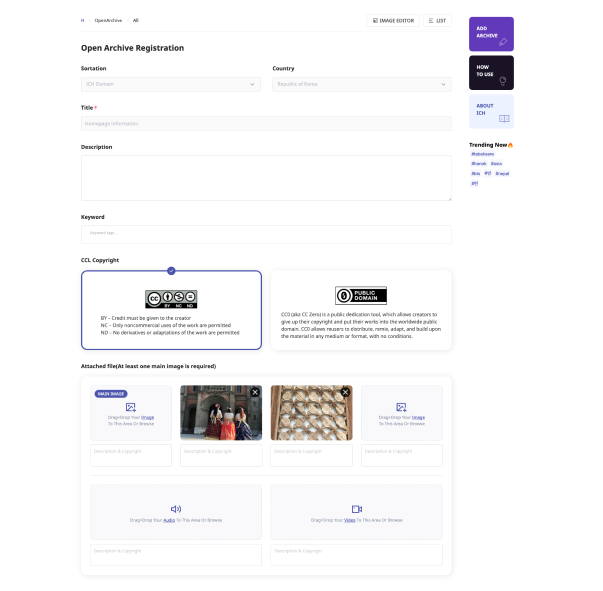Edit fourth image Description & Copyright field
Screen dimensions: 603x591
402,456
